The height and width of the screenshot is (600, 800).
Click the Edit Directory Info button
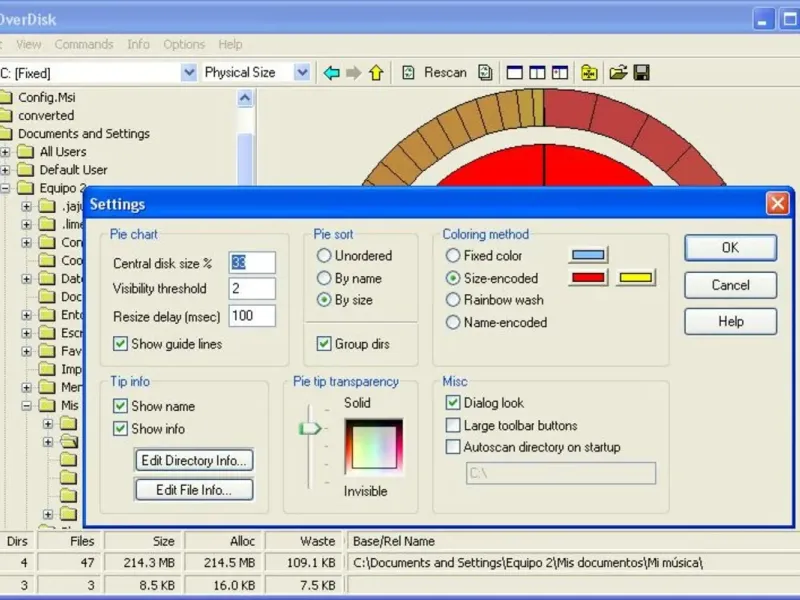click(193, 461)
